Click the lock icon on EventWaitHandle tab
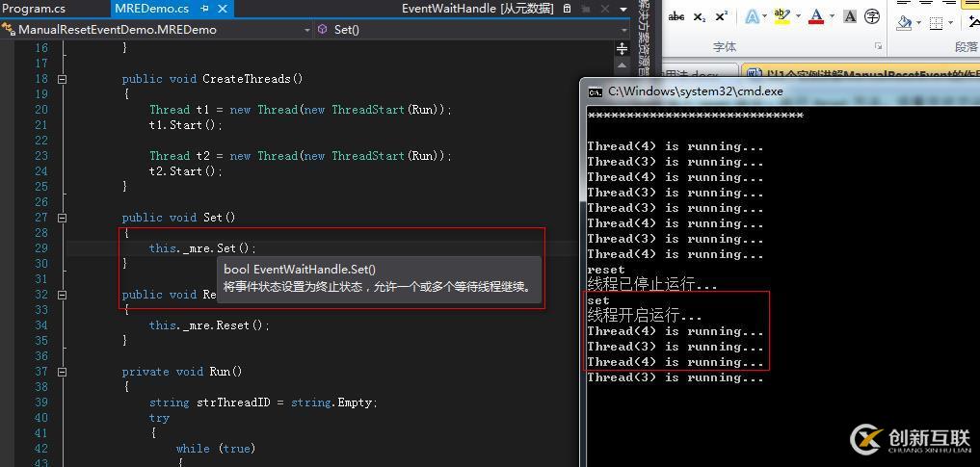 click(567, 9)
